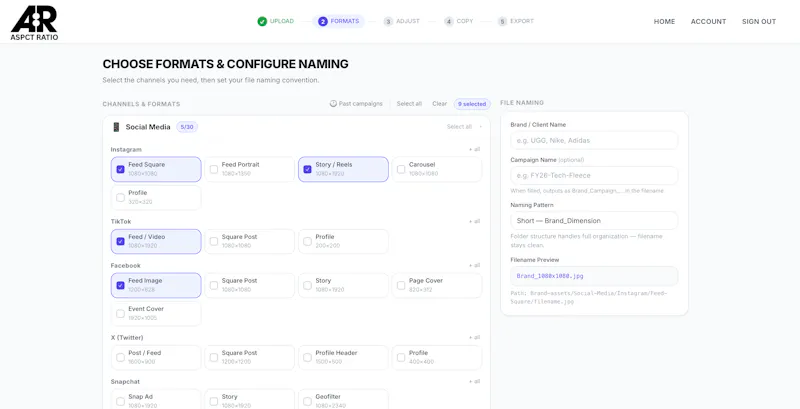Click the Social Media phone icon
This screenshot has height=409, width=800.
pyautogui.click(x=116, y=127)
